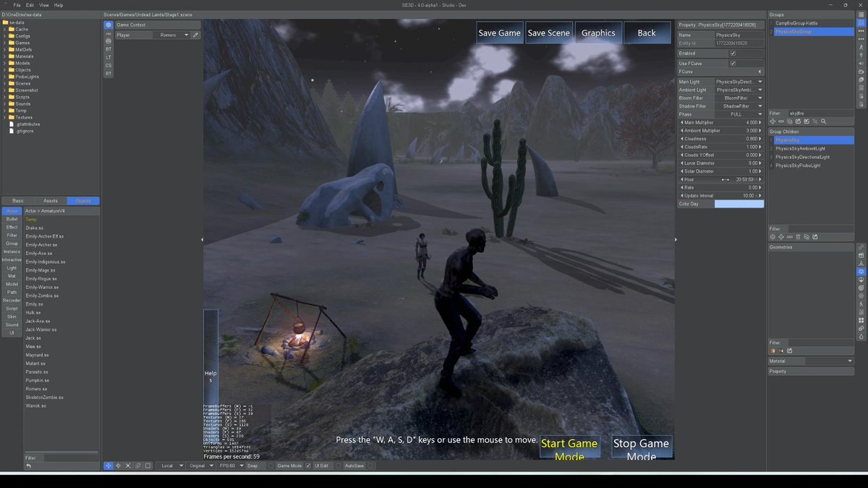
Task: Click Start Game Mode button
Action: 569,448
